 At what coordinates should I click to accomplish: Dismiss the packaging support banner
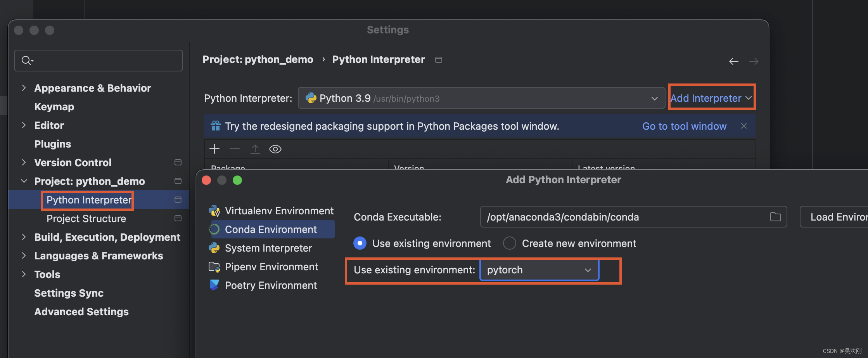point(744,126)
